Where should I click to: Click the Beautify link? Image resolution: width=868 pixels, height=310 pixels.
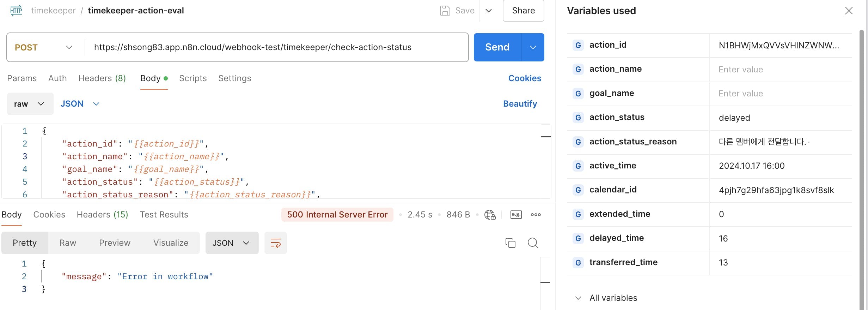pyautogui.click(x=520, y=104)
